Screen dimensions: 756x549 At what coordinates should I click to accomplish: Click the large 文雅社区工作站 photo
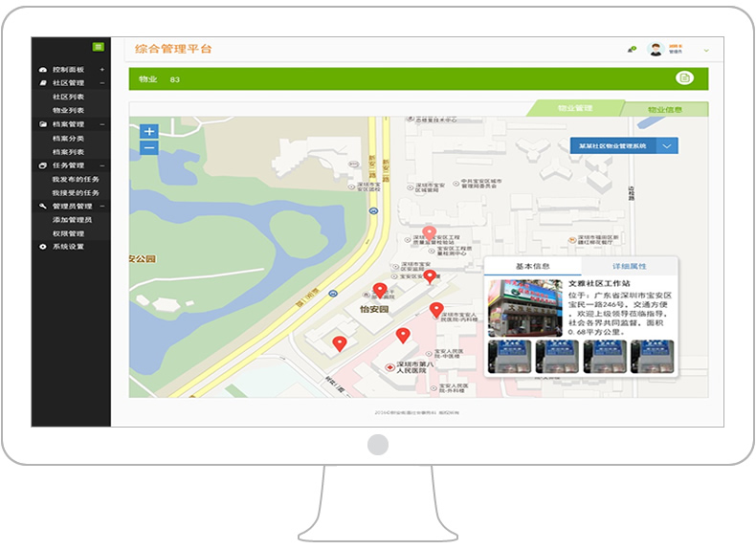tap(525, 308)
